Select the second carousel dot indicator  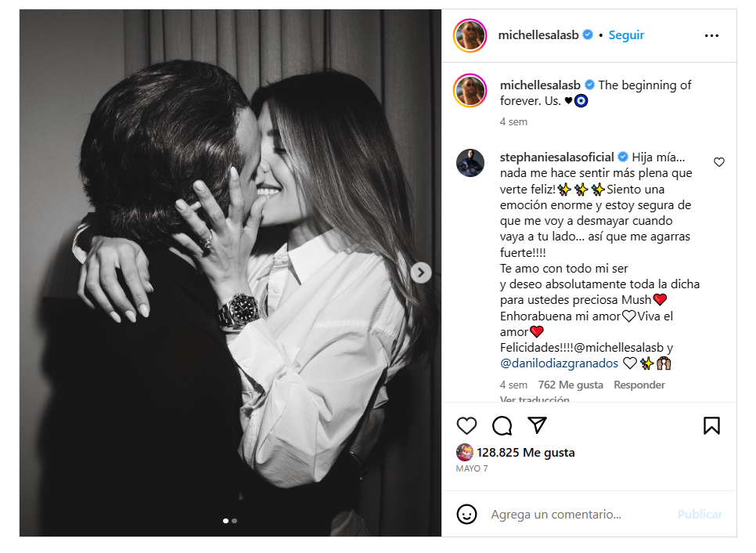point(234,520)
